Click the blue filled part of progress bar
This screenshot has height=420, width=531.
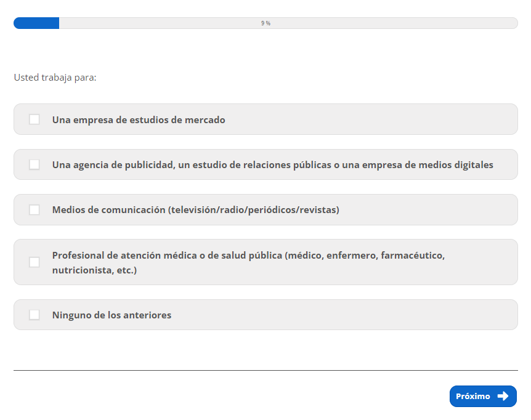pos(36,23)
